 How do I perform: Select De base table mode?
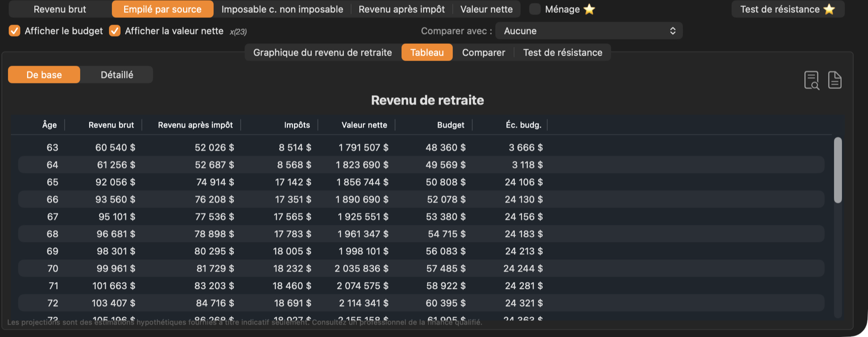click(x=44, y=74)
